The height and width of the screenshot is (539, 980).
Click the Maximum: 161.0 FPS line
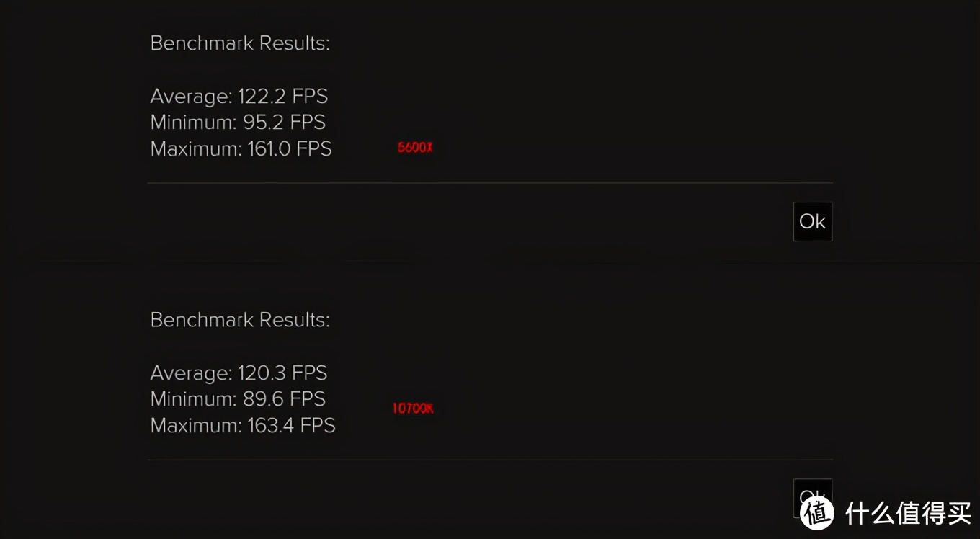coord(241,149)
